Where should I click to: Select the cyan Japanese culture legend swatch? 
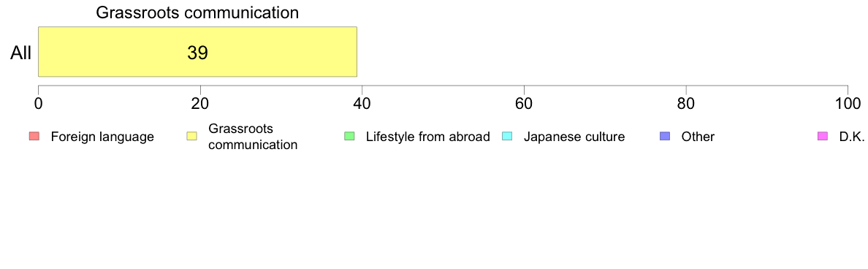[x=507, y=136]
